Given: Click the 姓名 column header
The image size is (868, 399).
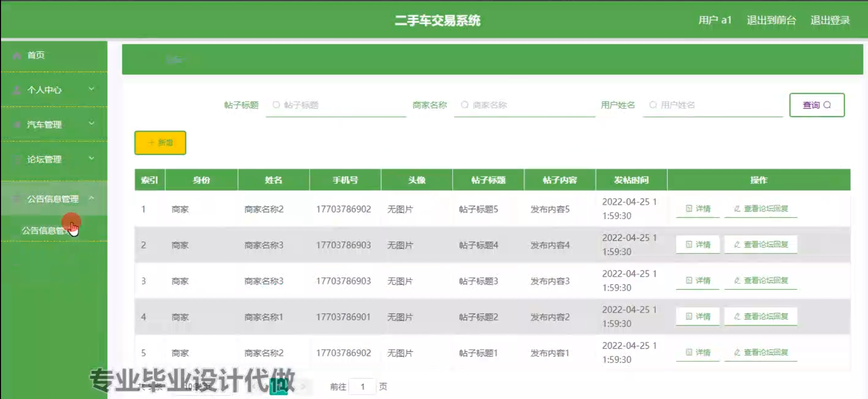Looking at the screenshot, I should (x=274, y=180).
